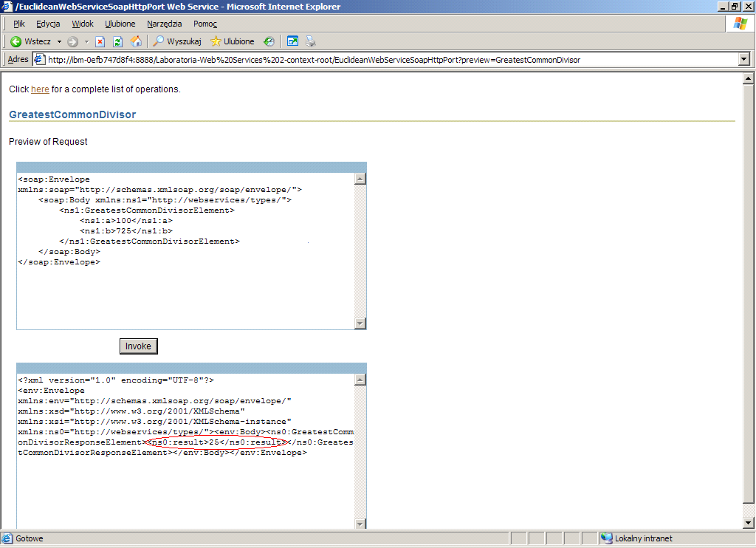
Task: Click the ns1:a value 100 line
Action: [126, 220]
